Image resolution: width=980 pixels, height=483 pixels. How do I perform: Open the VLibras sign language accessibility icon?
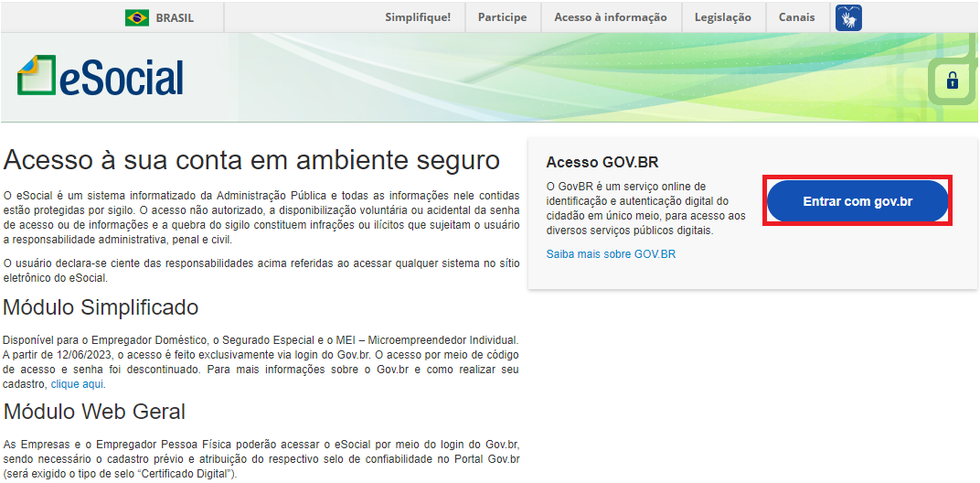click(848, 17)
